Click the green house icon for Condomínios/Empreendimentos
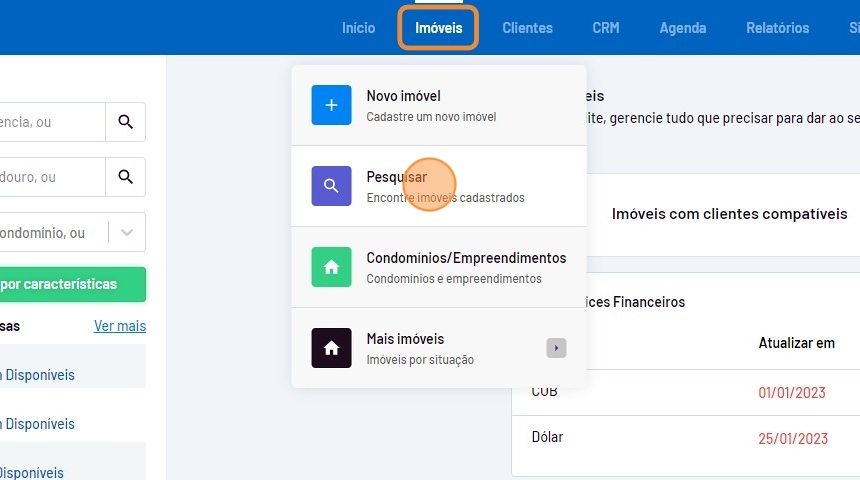Screen dimensions: 860x480 (x=331, y=267)
